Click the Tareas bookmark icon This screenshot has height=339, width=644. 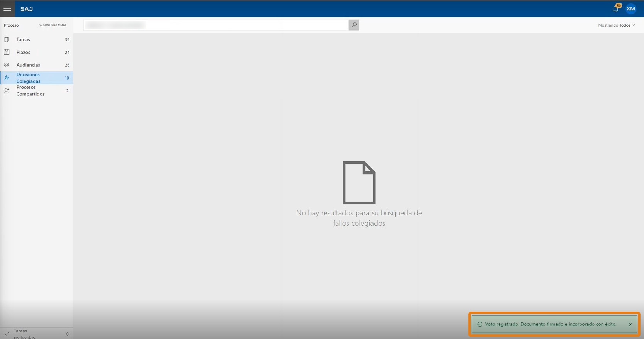click(x=7, y=39)
